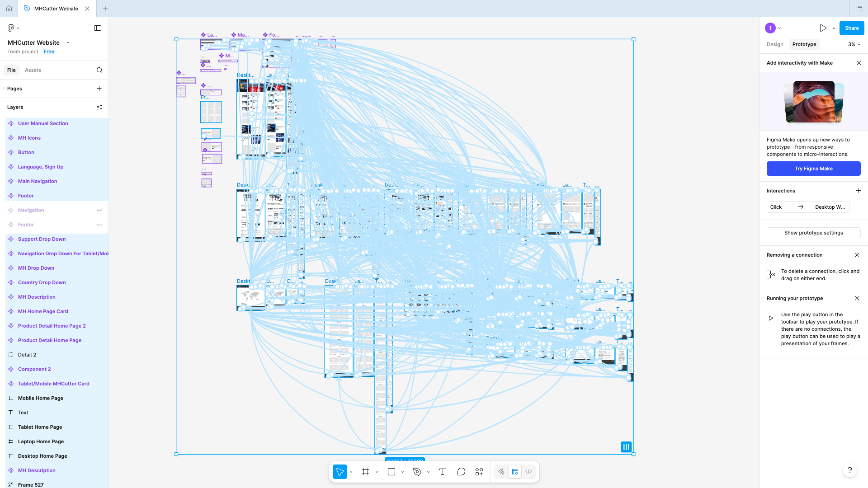Image resolution: width=868 pixels, height=488 pixels.
Task: Click the search icon in left panel
Action: coord(99,70)
